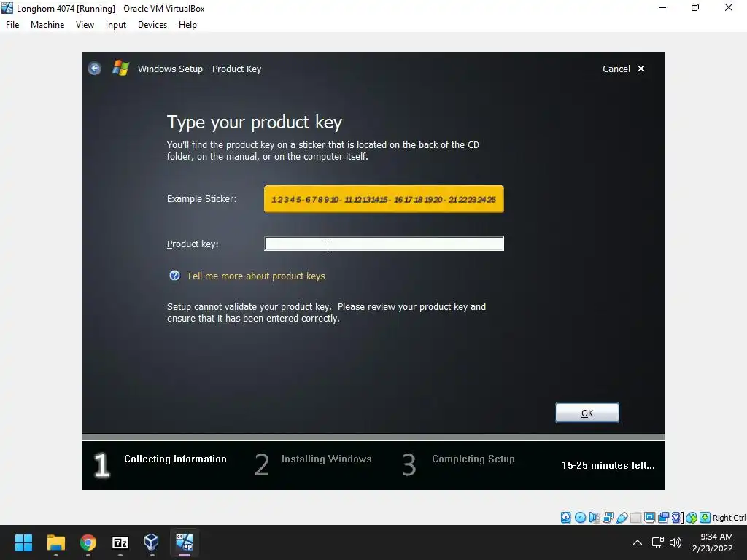Open VirtualBox hard disk activity indicator
This screenshot has height=560, width=747.
[565, 518]
